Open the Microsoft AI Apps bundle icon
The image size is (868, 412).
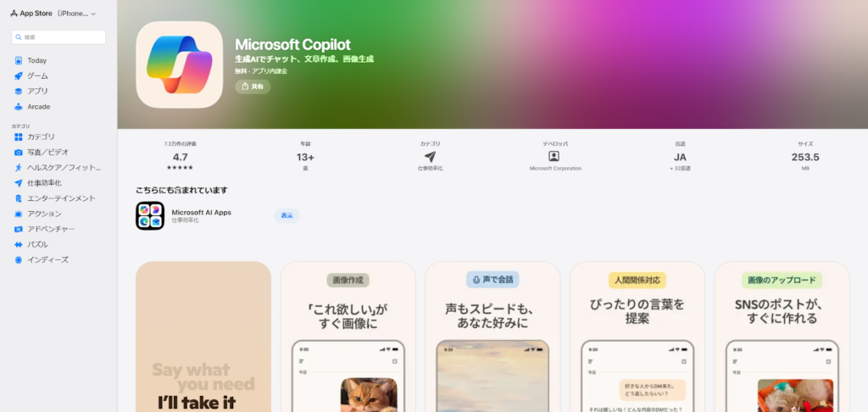[x=150, y=216]
